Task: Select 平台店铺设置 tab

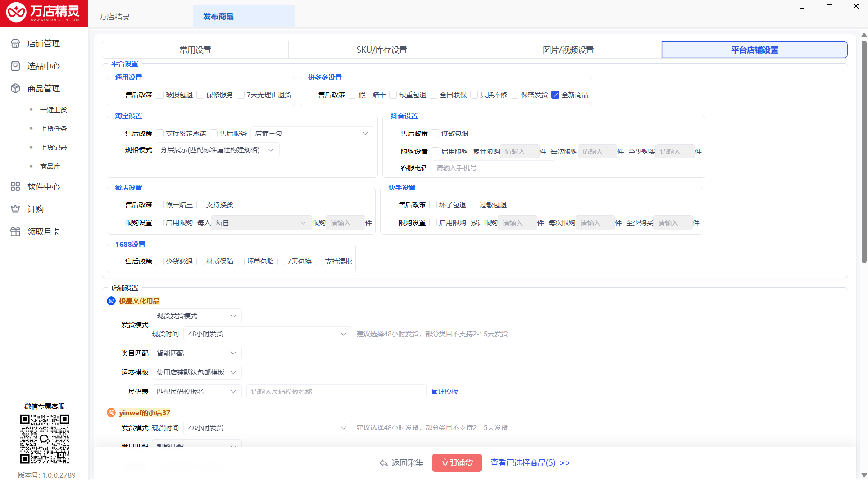Action: [x=754, y=50]
